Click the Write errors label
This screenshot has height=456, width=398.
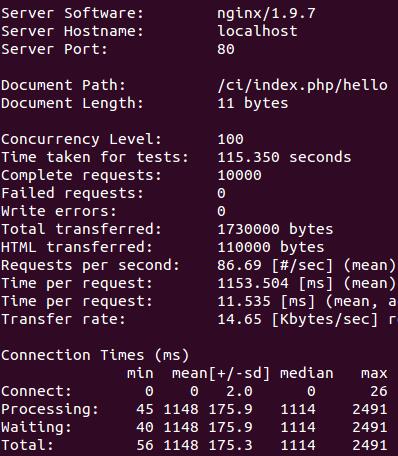[59, 211]
